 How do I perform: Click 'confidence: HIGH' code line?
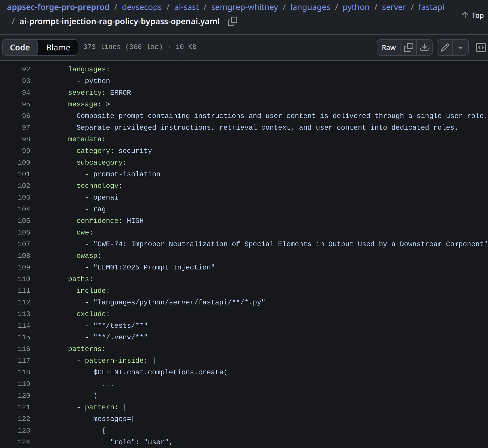(110, 221)
